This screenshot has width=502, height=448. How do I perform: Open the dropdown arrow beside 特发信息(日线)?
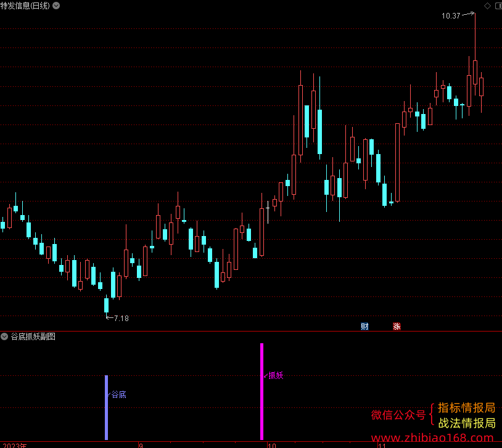56,6
